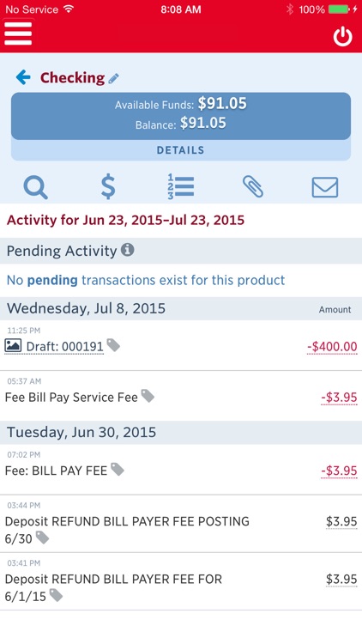Show Pending Activity info icon
This screenshot has height=644, width=362.
click(x=127, y=250)
